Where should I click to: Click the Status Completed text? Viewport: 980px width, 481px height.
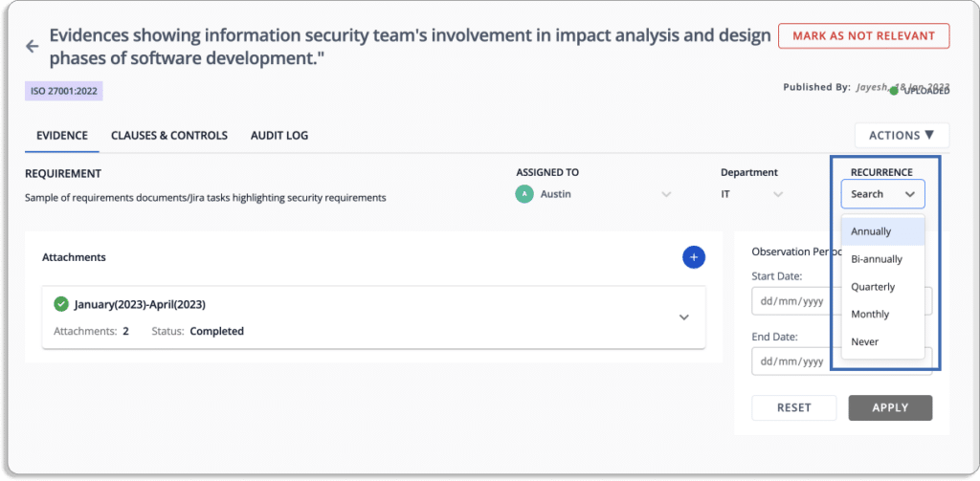(197, 331)
